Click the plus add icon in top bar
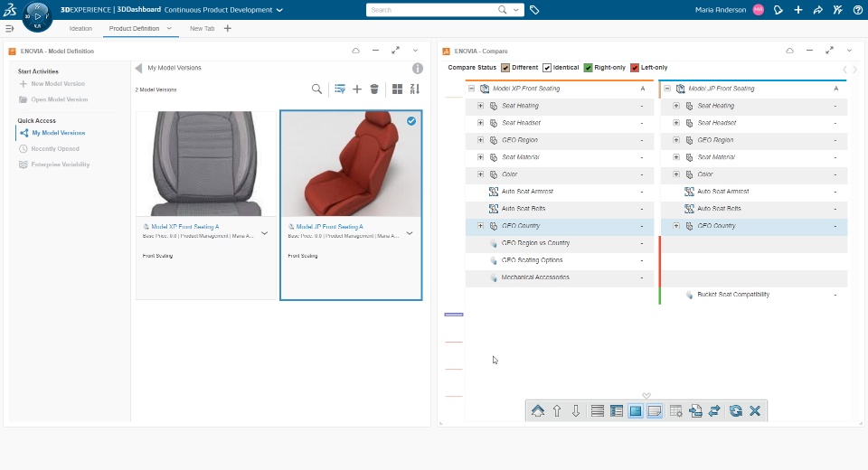Viewport: 868px width, 470px height. pyautogui.click(x=798, y=10)
